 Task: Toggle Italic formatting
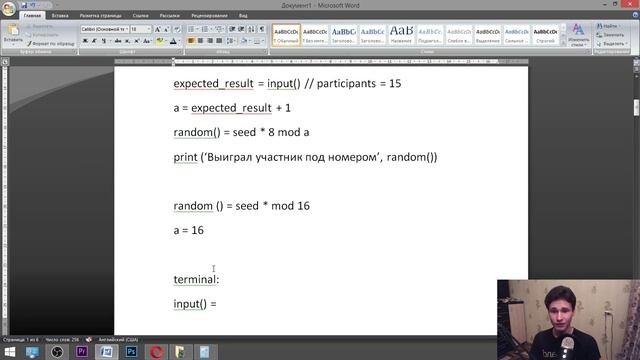coord(94,41)
